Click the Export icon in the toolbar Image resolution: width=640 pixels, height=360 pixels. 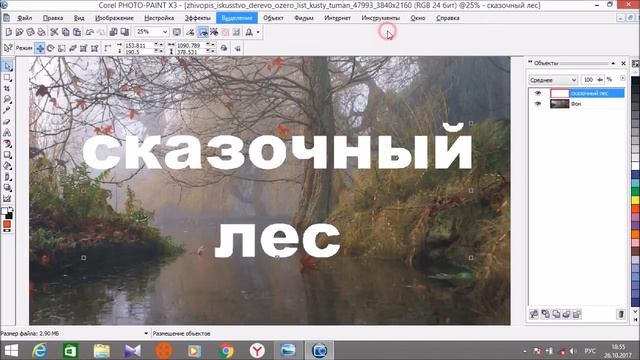(x=124, y=32)
